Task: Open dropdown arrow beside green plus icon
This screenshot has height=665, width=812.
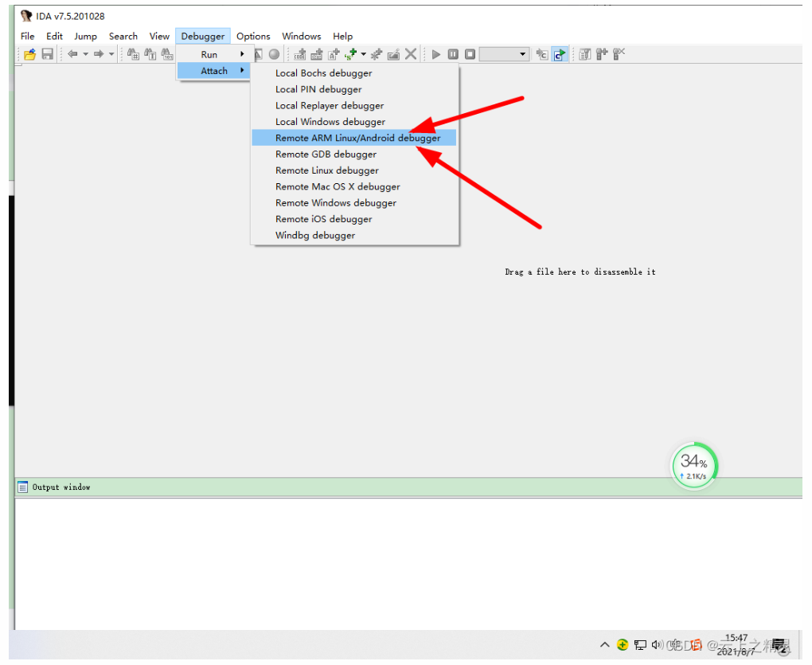Action: (364, 54)
